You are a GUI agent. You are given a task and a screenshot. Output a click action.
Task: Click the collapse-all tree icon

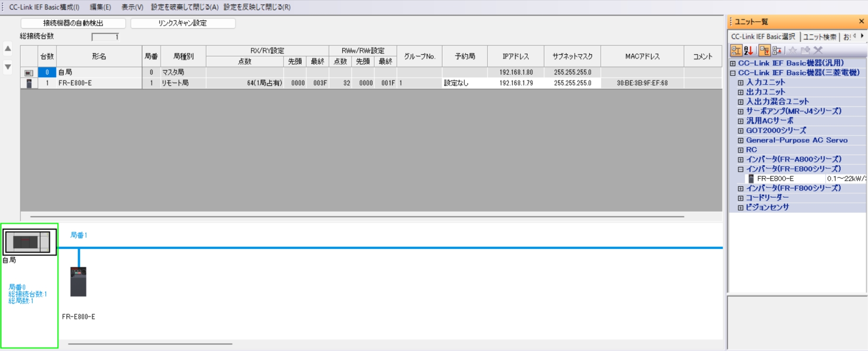[x=777, y=51]
